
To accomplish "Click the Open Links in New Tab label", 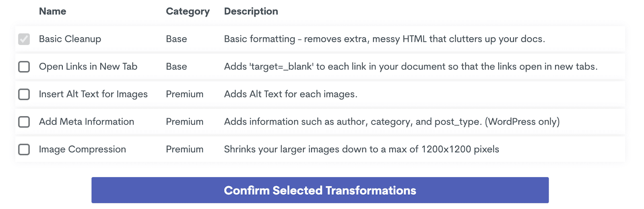I will tap(88, 67).
